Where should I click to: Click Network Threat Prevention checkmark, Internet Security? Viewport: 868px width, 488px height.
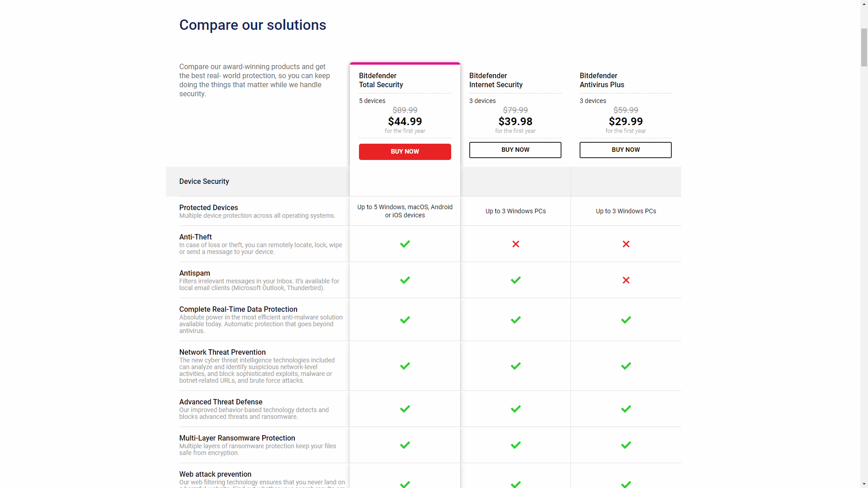(515, 366)
